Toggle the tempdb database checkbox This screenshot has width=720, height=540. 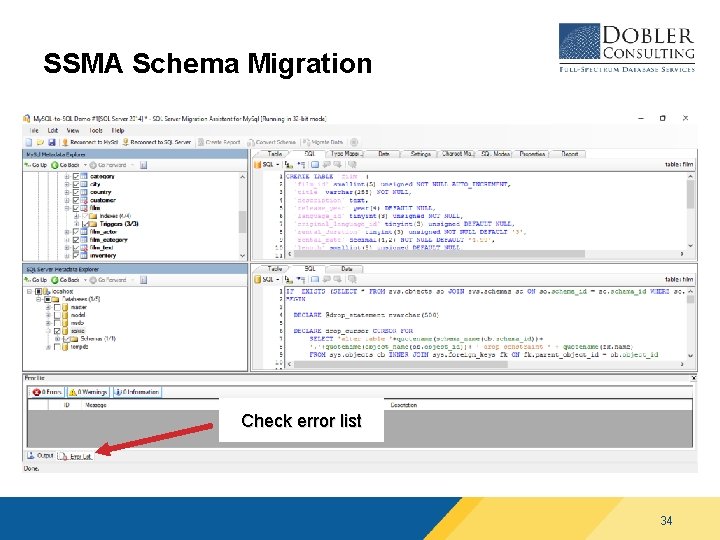(57, 347)
